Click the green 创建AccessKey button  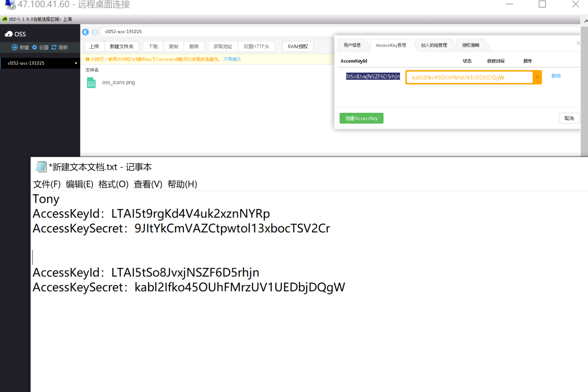coord(362,118)
